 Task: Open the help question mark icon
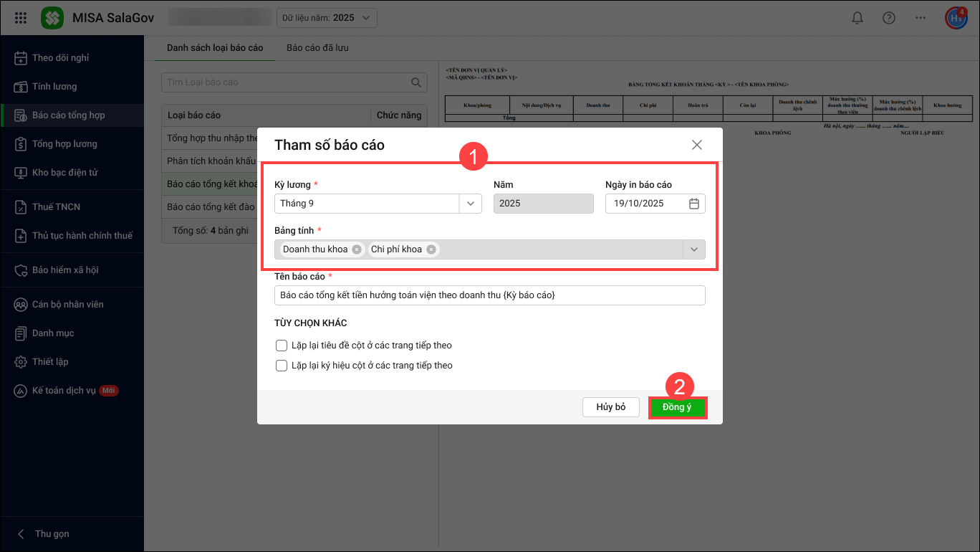pos(889,18)
